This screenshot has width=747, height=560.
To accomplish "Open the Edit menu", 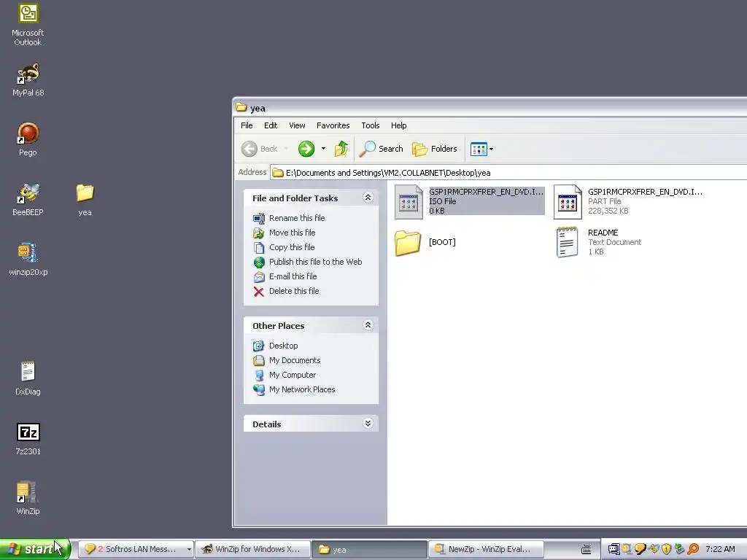I will [x=271, y=125].
